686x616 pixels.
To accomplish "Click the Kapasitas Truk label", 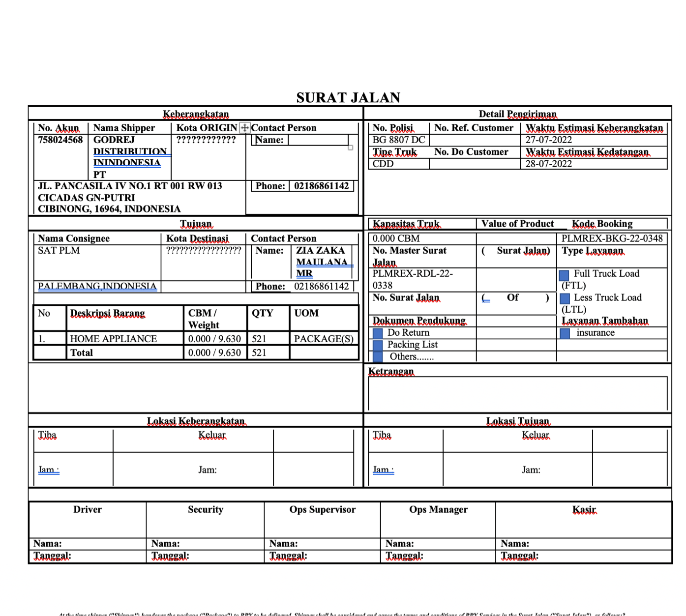I will [x=406, y=224].
